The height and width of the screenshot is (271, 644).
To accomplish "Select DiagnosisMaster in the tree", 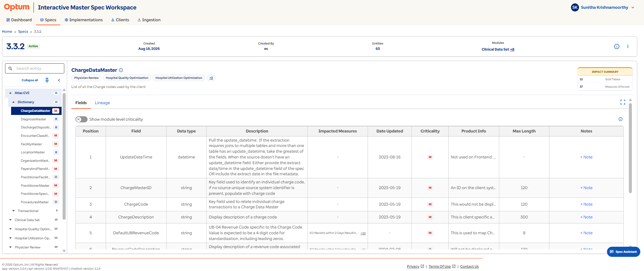I will (x=33, y=119).
